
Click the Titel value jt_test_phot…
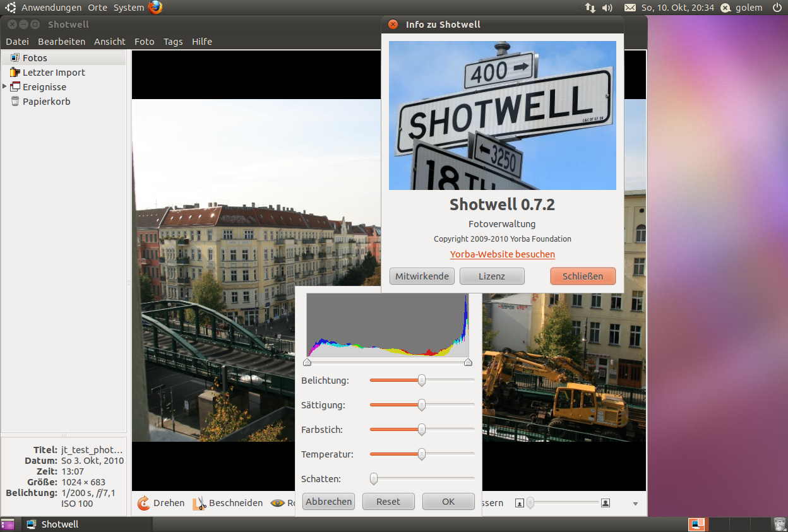[x=92, y=450]
